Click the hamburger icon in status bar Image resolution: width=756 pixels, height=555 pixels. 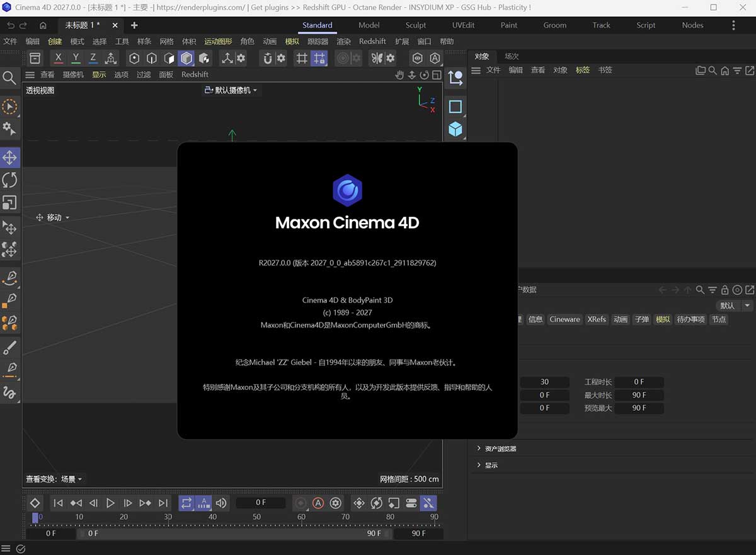[x=6, y=549]
